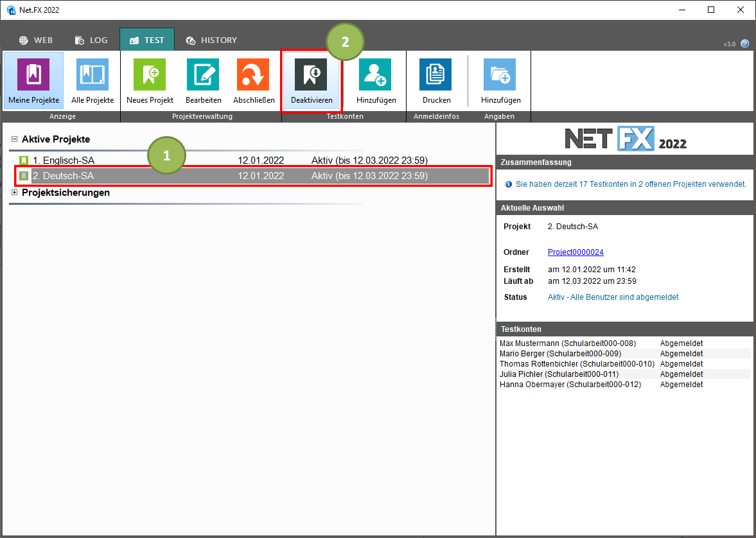Click the Abschließen project icon

coord(253,74)
